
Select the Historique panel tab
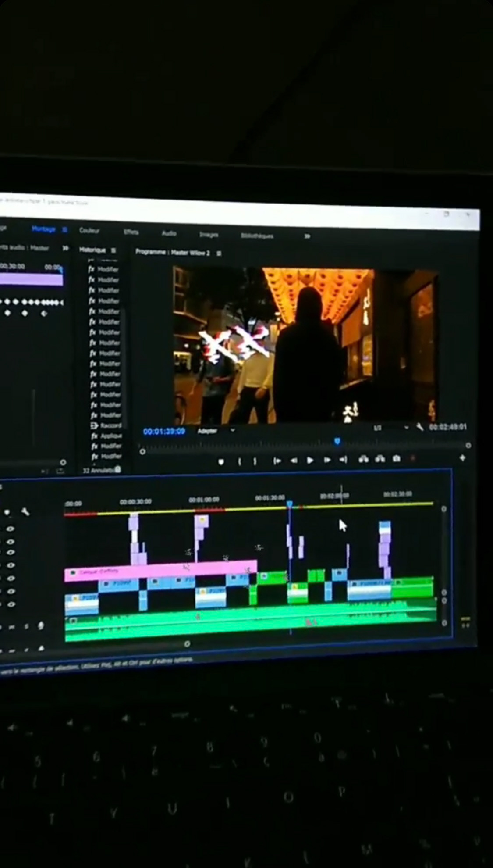point(92,250)
